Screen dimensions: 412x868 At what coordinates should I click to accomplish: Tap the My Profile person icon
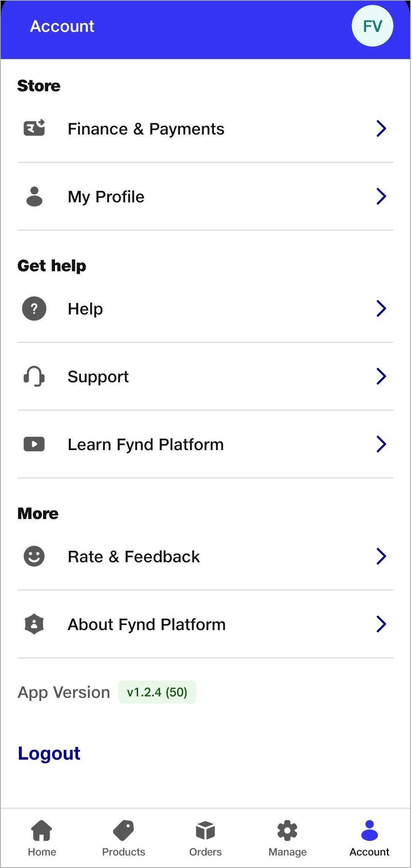[34, 196]
